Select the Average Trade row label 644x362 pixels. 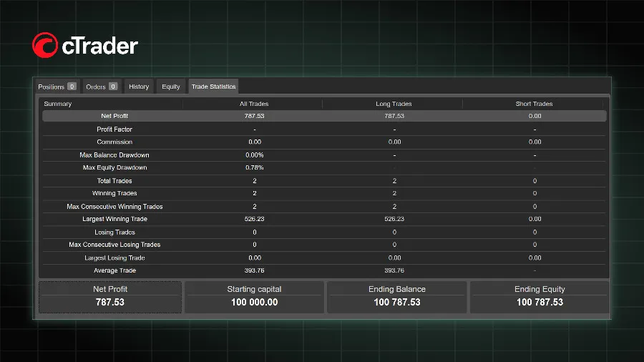(x=114, y=270)
